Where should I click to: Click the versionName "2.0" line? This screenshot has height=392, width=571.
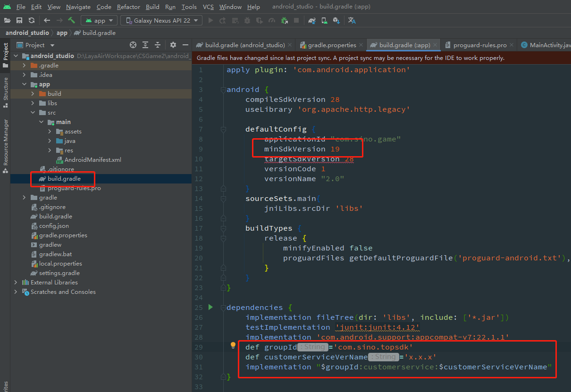coord(304,178)
